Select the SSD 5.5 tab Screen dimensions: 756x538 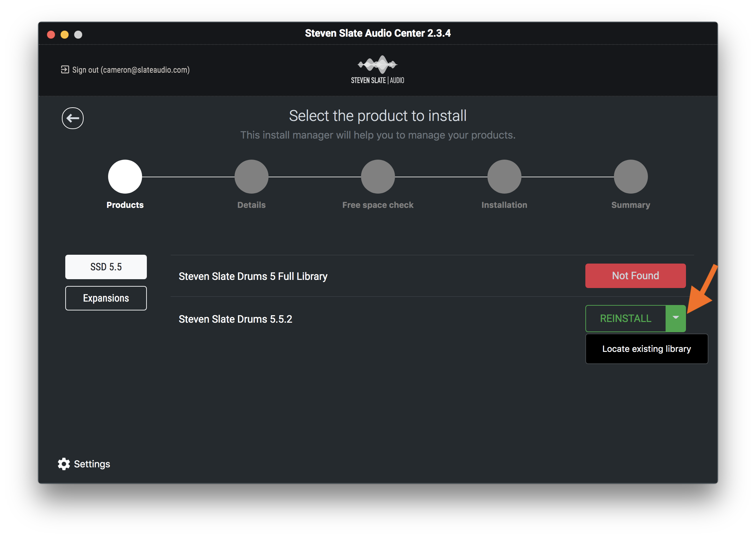coord(106,267)
